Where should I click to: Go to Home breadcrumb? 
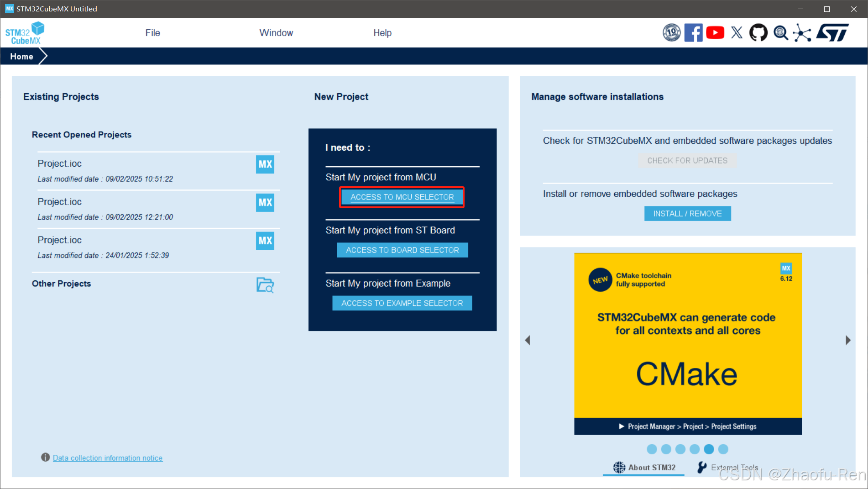tap(21, 57)
